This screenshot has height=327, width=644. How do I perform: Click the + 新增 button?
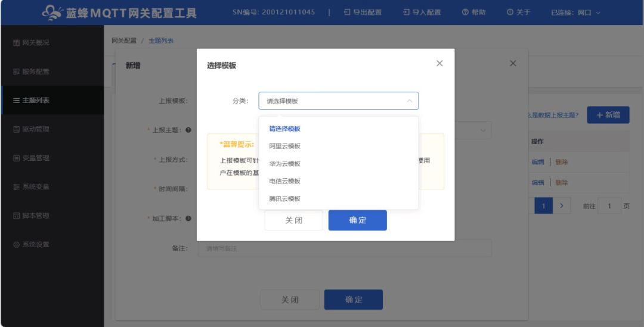pos(608,115)
